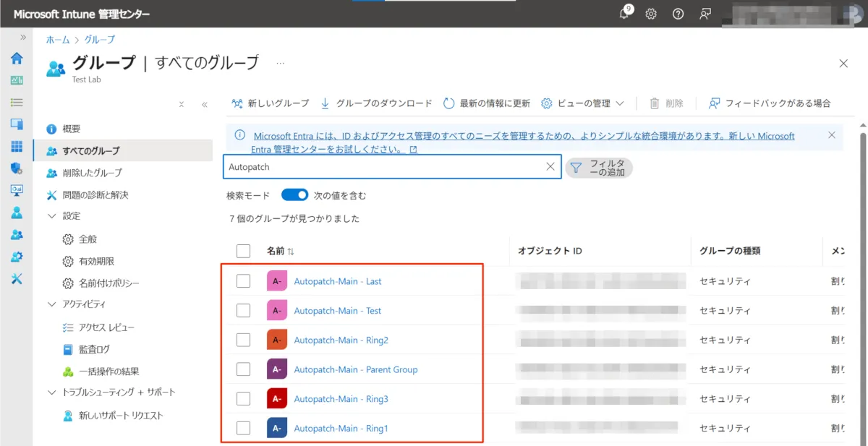
Task: Open the ビューの管理 dropdown
Action: tap(583, 103)
